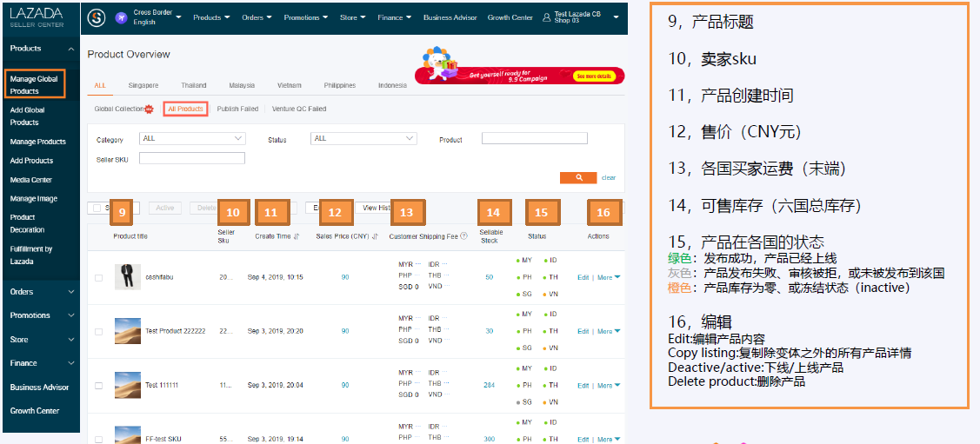Click the clear filters link
This screenshot has width=980, height=444.
(609, 178)
